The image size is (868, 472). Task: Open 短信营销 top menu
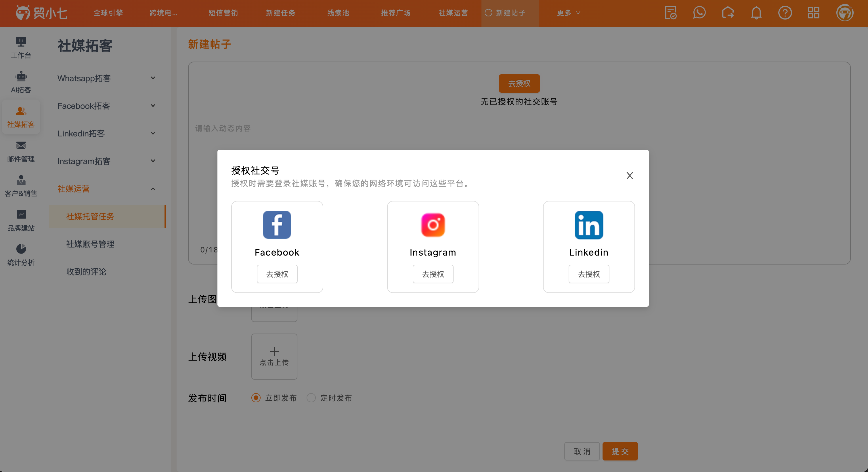223,13
